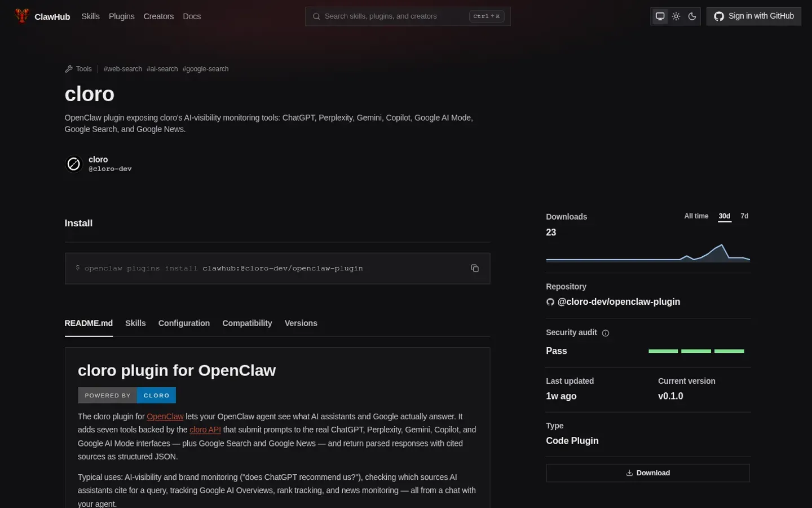Filter by #web-search tag
The image size is (812, 508).
123,69
